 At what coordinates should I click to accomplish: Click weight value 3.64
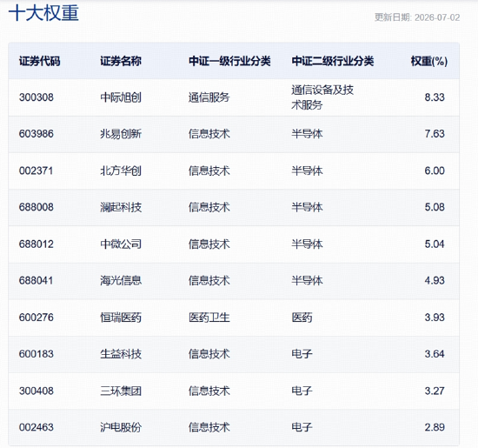[435, 354]
